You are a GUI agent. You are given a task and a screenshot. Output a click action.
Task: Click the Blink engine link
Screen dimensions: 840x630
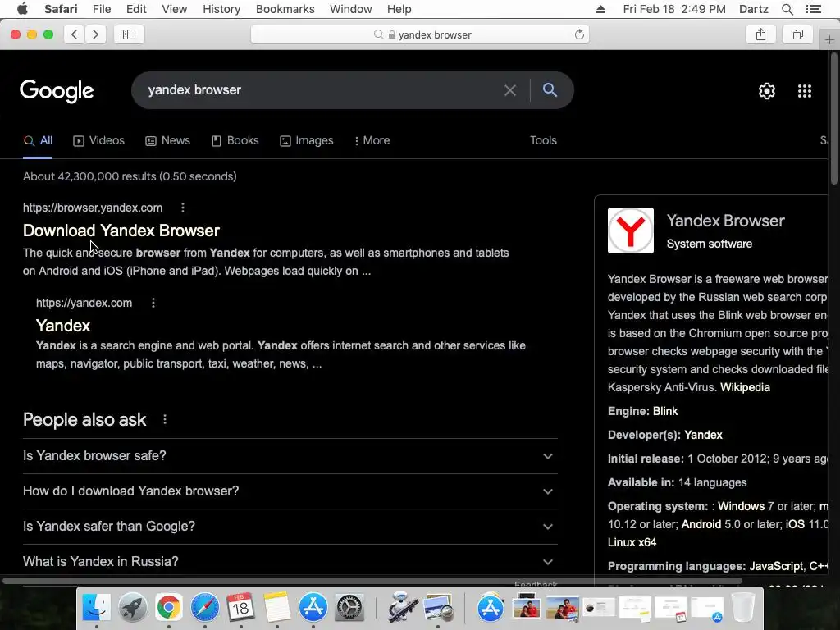pos(665,411)
